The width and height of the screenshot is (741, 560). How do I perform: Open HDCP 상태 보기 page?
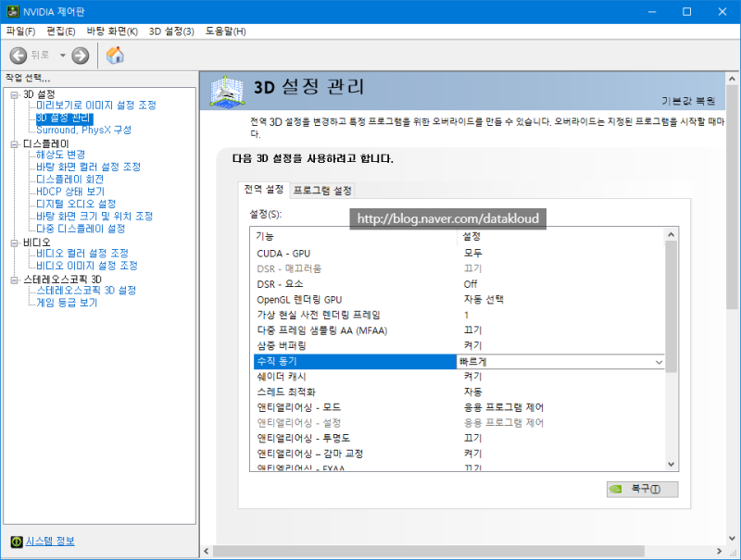tap(70, 192)
